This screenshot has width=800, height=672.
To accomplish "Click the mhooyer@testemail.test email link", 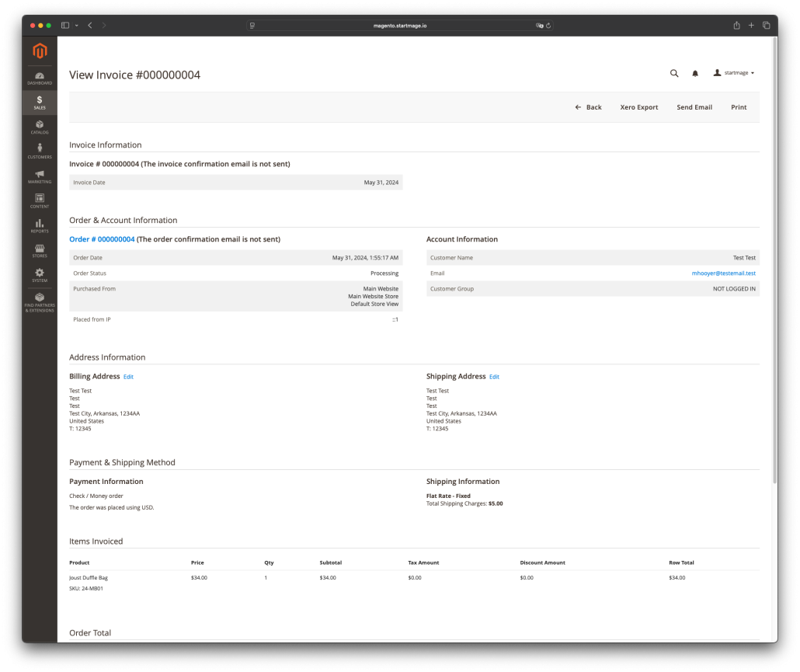I will click(x=723, y=273).
